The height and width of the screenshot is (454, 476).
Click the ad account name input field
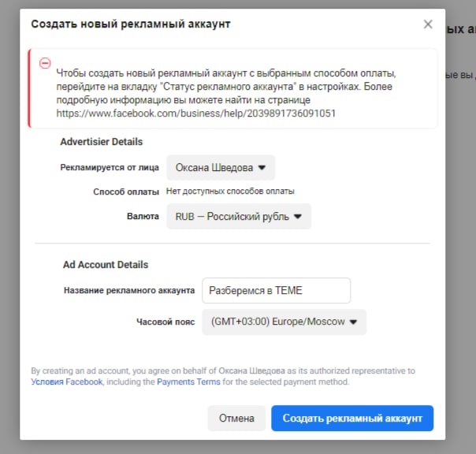point(276,290)
